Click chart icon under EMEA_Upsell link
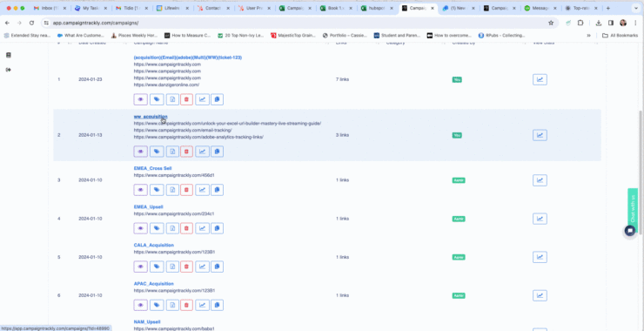Viewport: 644px width, 331px height. (x=202, y=228)
